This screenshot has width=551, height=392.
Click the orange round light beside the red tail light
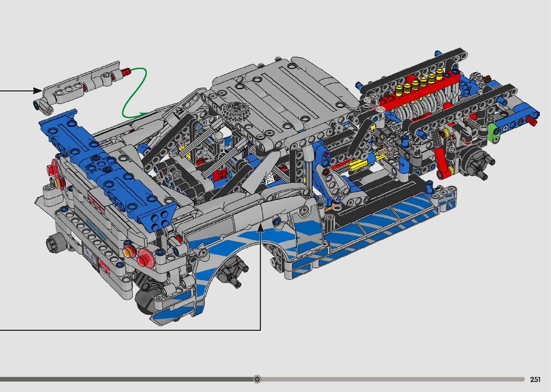(x=128, y=251)
